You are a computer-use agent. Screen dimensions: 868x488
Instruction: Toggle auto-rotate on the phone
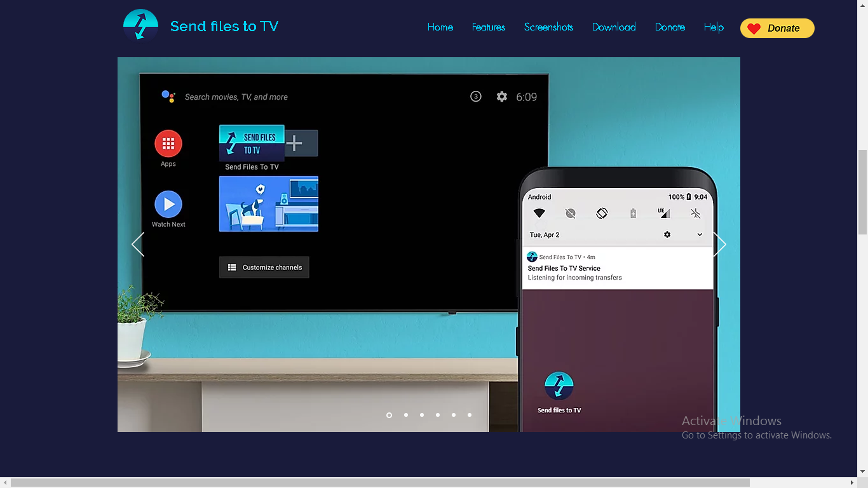(x=601, y=213)
